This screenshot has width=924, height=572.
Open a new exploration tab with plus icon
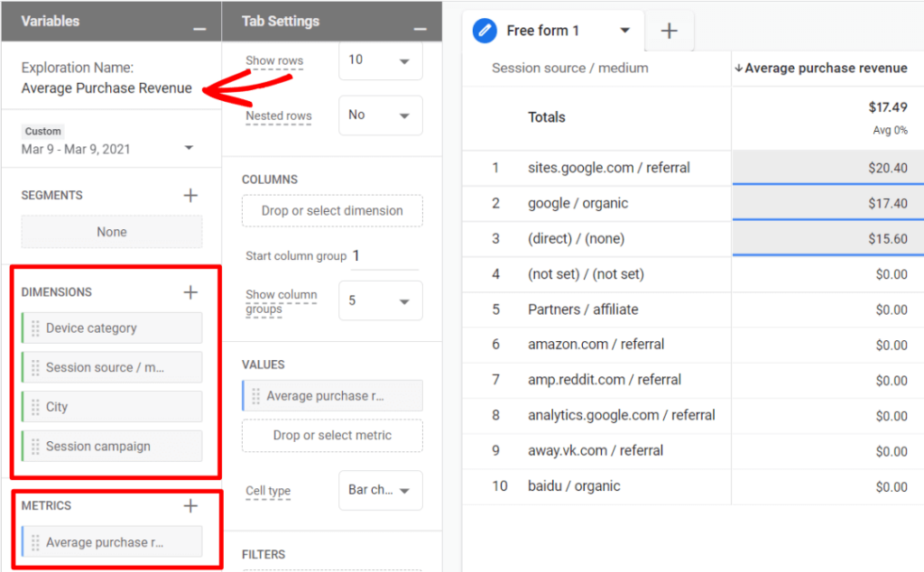pyautogui.click(x=670, y=30)
